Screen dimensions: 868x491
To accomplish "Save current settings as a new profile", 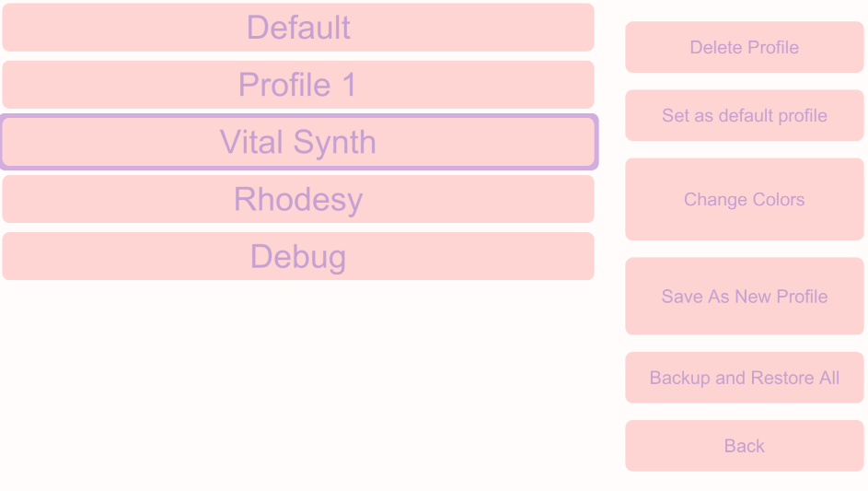I will [x=744, y=296].
